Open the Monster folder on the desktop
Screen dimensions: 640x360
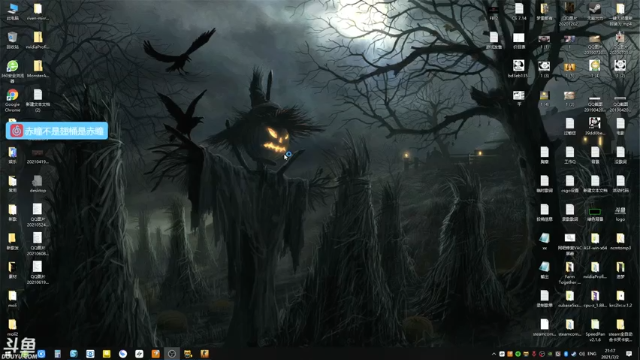[x=38, y=69]
